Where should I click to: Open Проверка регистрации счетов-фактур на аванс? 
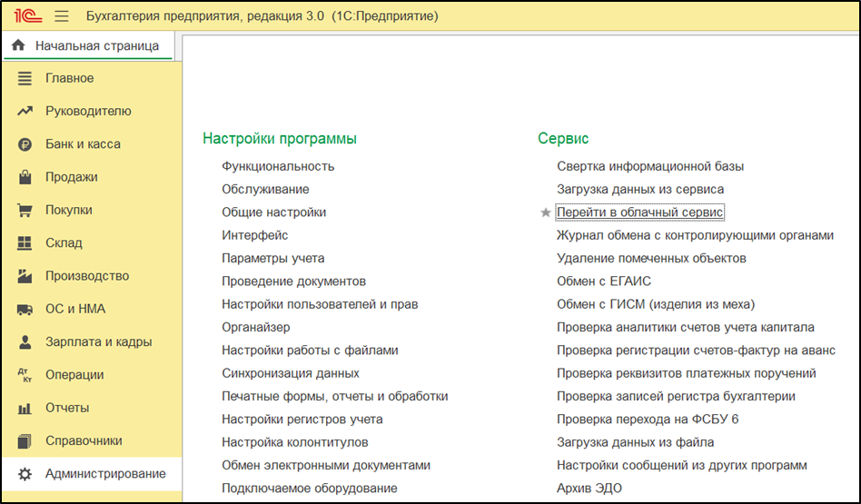pyautogui.click(x=696, y=351)
